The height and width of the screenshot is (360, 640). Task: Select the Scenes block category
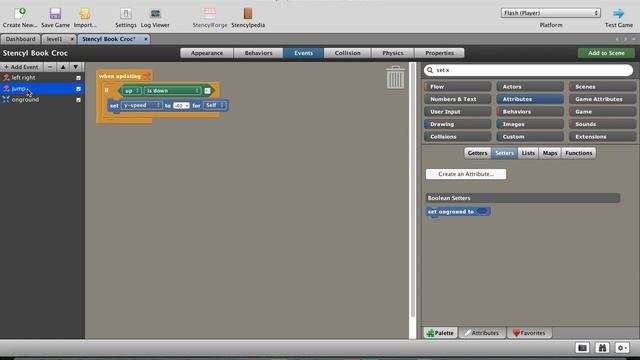[x=602, y=87]
